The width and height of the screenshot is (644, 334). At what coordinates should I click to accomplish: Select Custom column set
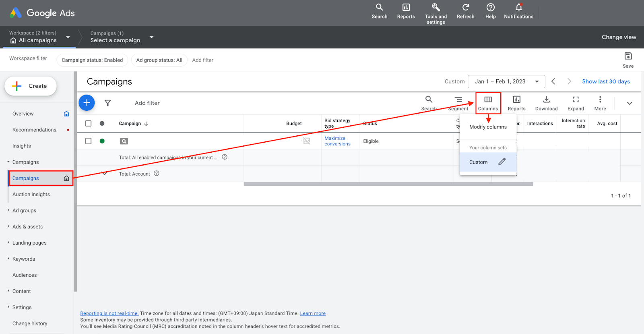[x=488, y=162]
